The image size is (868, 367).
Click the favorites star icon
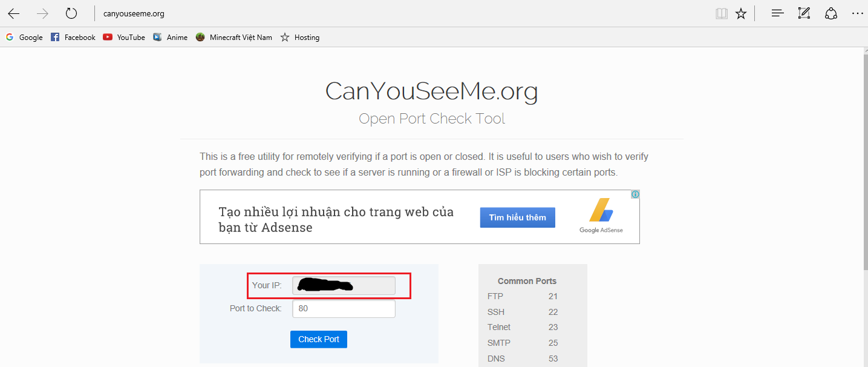click(x=741, y=13)
